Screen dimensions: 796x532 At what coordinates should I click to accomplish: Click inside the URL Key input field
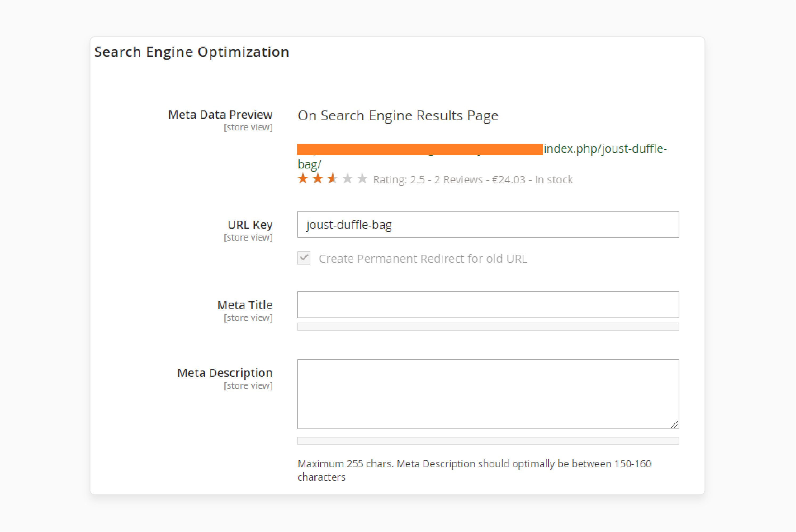(488, 224)
